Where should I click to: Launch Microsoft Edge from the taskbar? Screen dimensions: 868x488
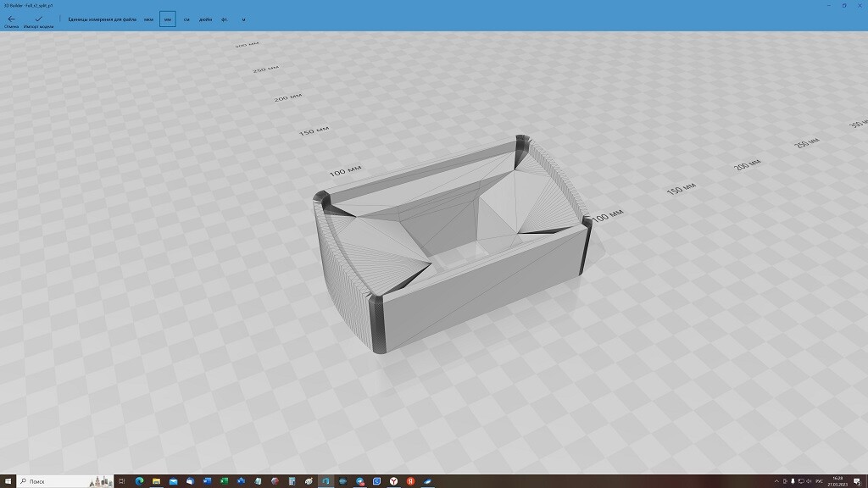coord(139,481)
